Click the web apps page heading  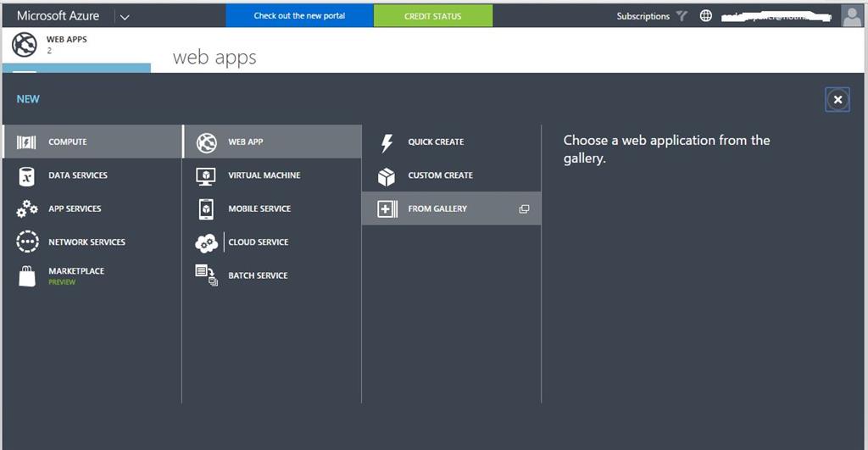[214, 58]
